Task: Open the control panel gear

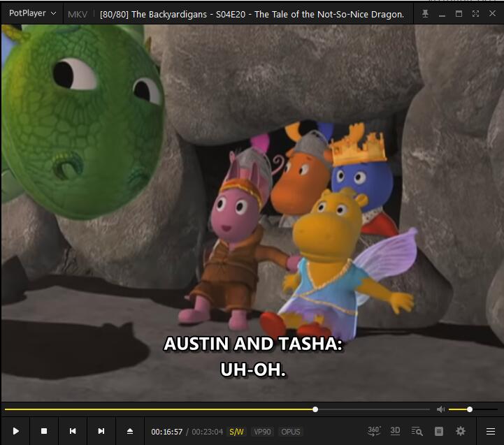Action: [461, 431]
